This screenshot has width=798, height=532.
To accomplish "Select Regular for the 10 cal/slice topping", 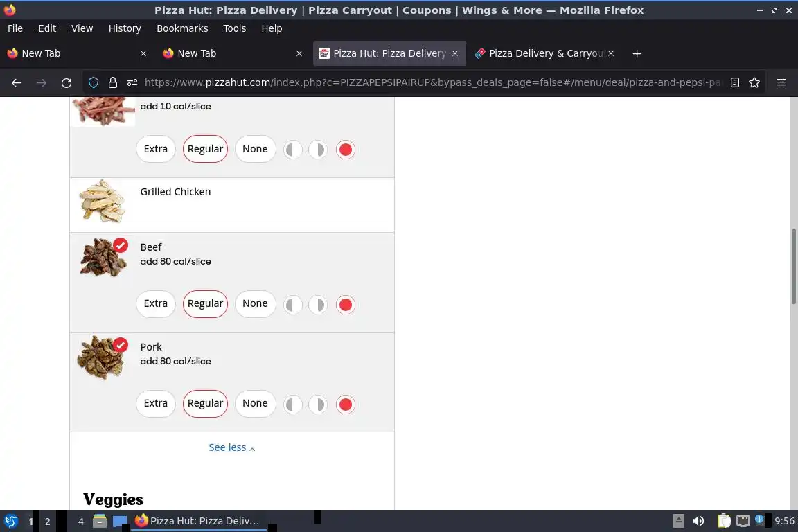I will pos(205,149).
